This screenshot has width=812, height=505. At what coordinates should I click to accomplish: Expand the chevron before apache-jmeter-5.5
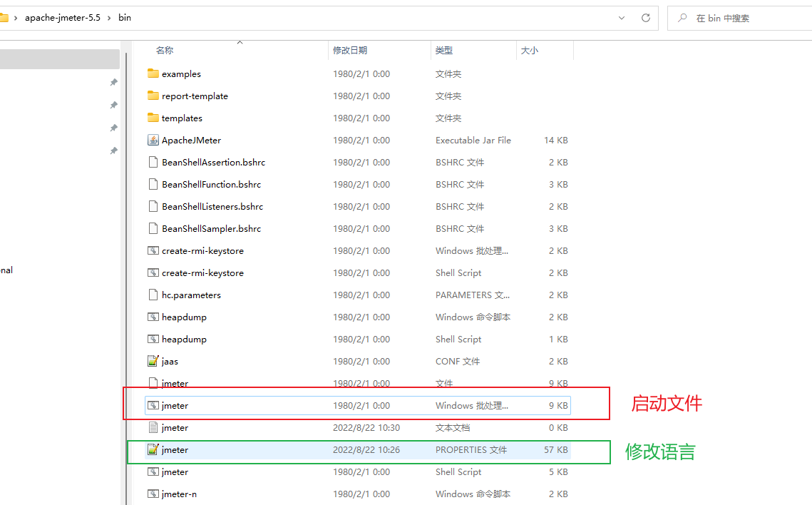click(x=16, y=18)
